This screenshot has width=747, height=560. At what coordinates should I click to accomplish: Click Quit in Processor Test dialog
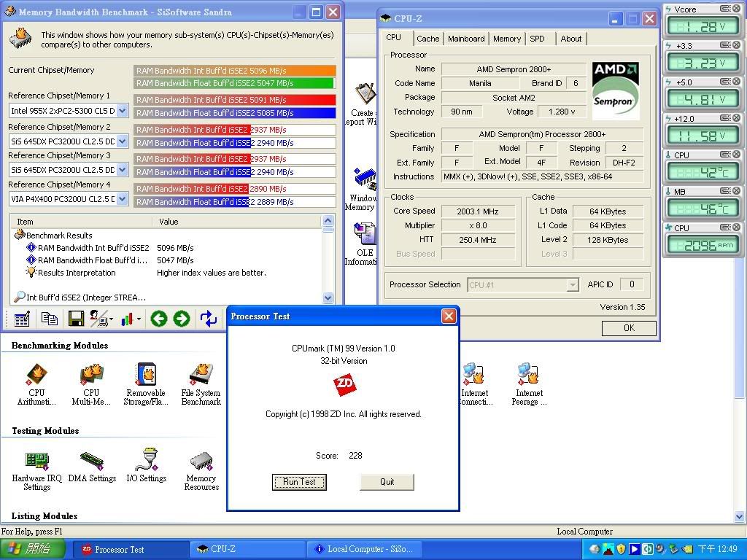coord(387,482)
